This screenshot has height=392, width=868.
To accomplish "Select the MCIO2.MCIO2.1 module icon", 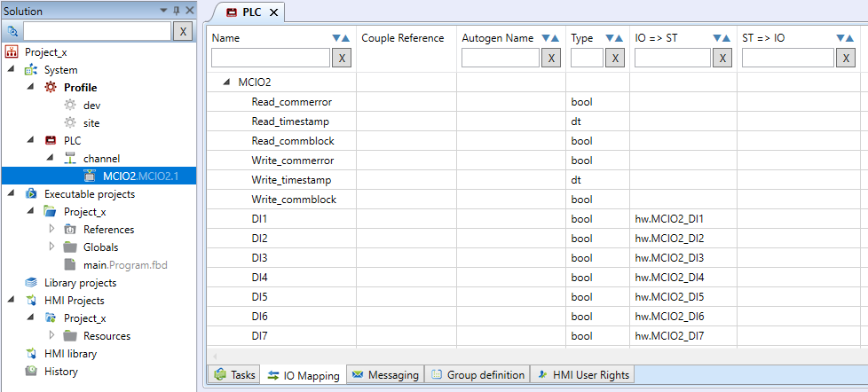I will 89,176.
